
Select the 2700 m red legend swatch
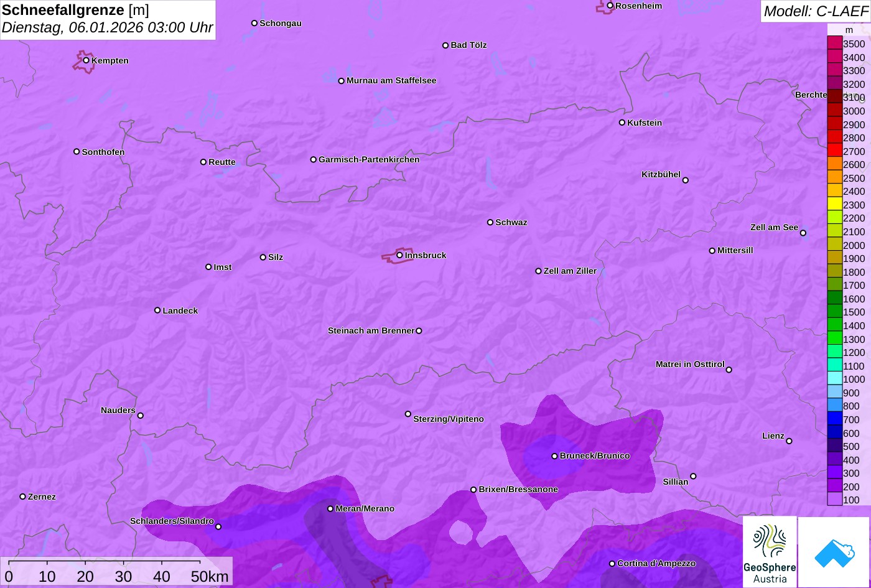pyautogui.click(x=835, y=151)
